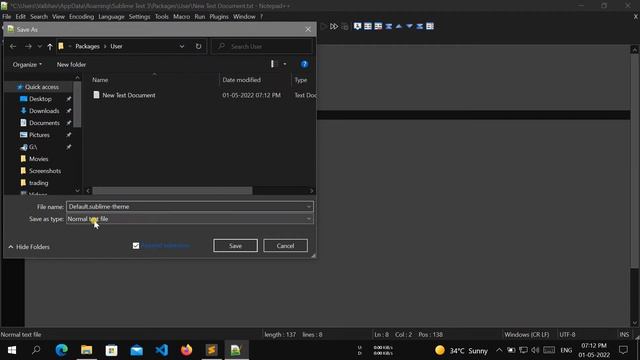This screenshot has height=360, width=640.
Task: Close the Save As dialog
Action: click(x=308, y=29)
